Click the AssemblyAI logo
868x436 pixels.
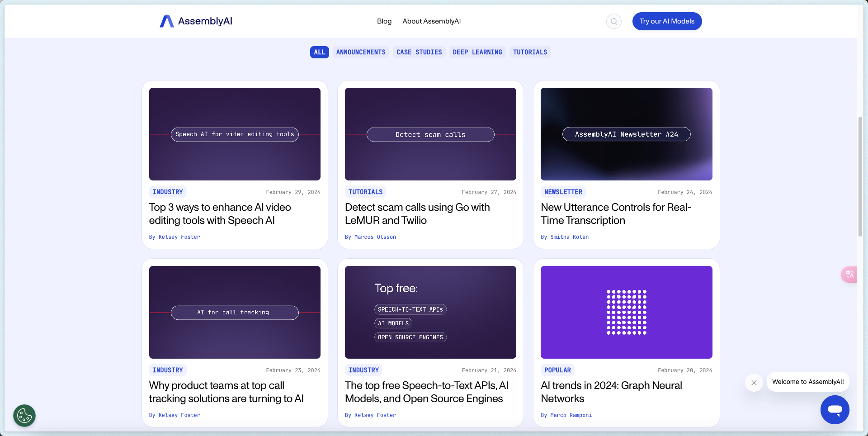196,21
